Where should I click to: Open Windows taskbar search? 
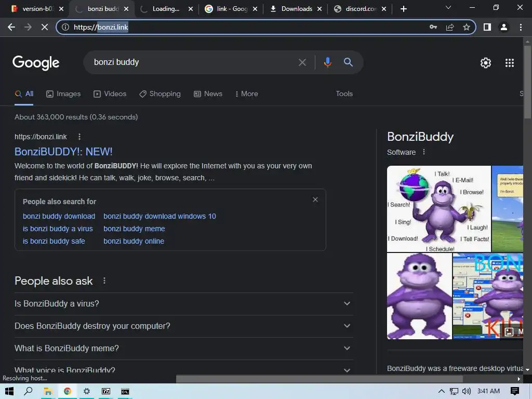pos(28,391)
